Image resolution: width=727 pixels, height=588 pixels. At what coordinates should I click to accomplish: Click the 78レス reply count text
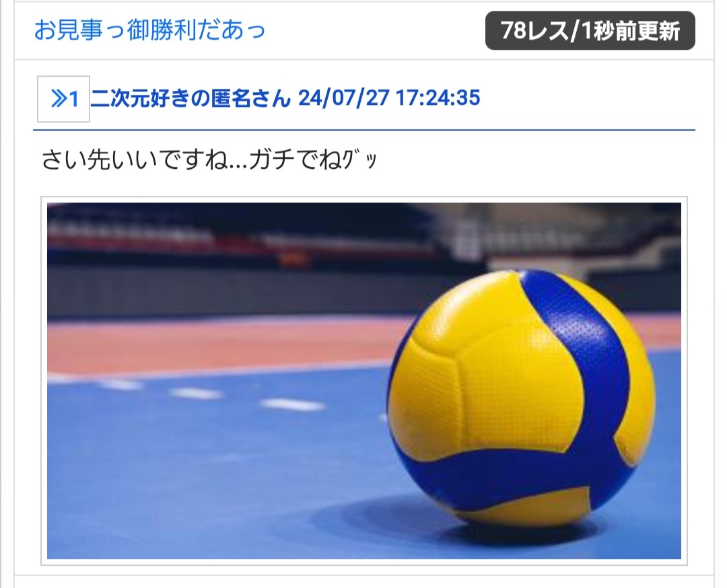(534, 30)
